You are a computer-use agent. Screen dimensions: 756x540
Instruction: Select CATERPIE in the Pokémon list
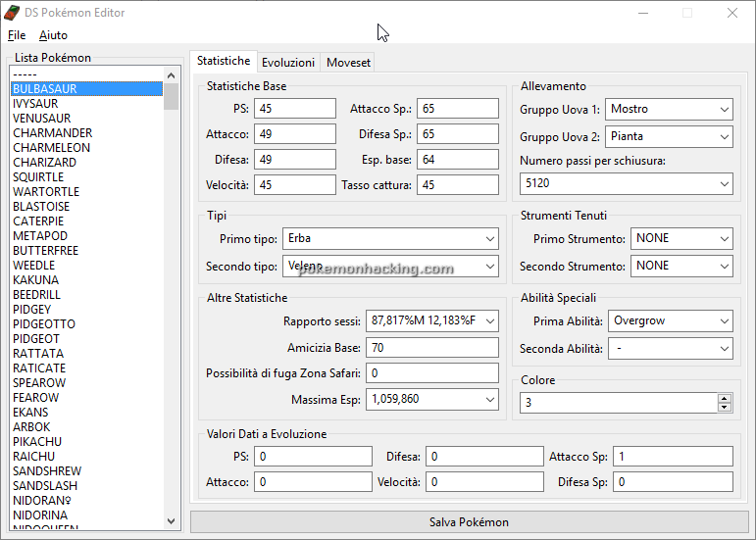coord(87,221)
